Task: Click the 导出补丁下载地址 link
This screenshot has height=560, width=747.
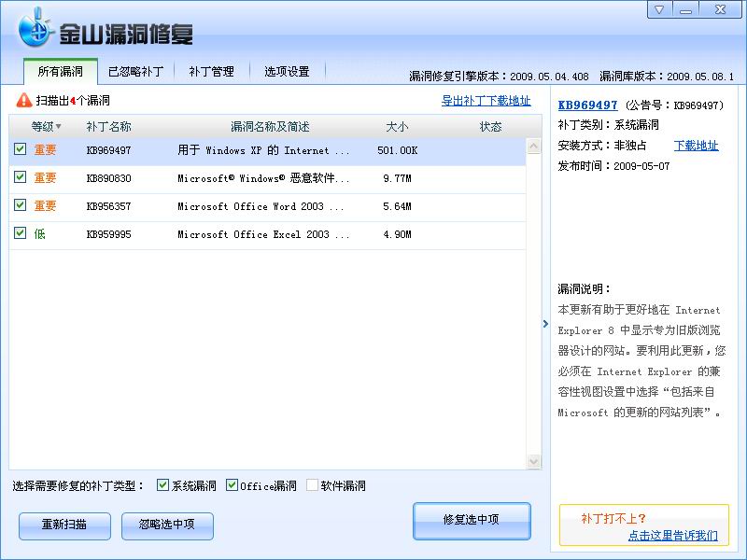Action: tap(486, 101)
